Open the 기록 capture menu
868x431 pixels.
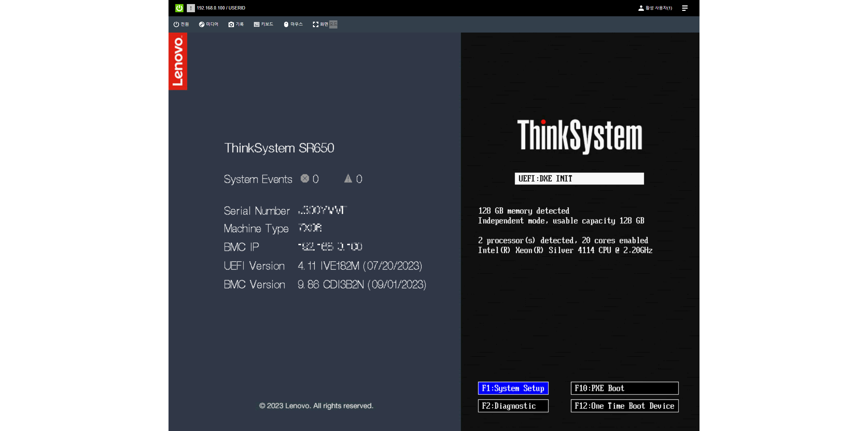[x=236, y=24]
